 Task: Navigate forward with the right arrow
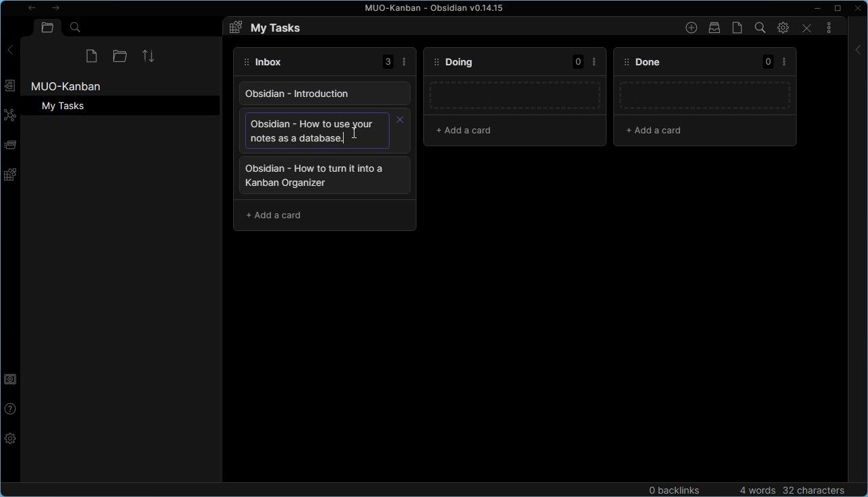[x=55, y=8]
